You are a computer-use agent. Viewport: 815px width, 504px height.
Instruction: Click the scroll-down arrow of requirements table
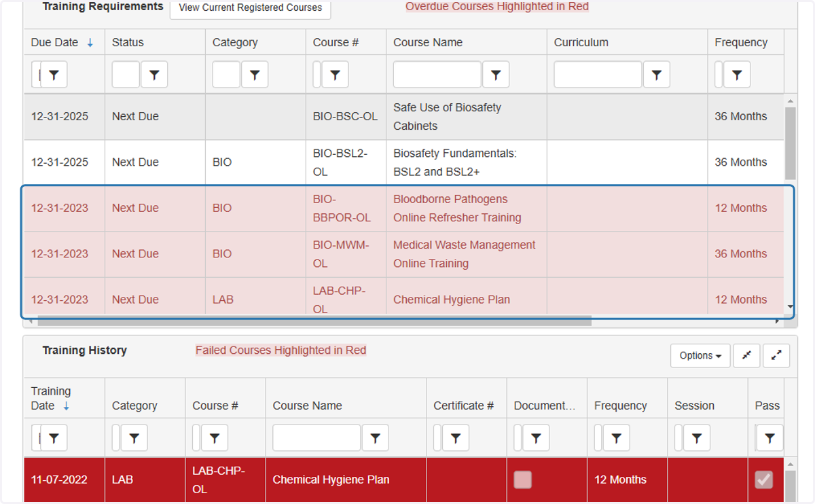791,307
